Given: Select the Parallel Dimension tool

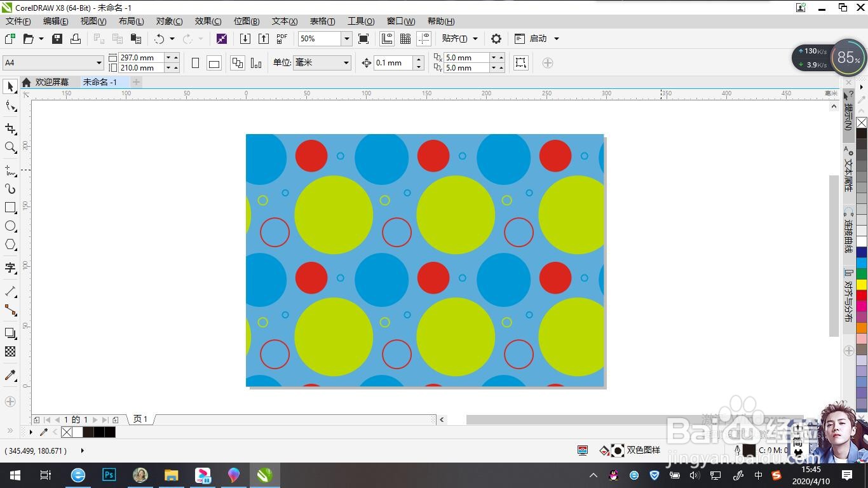Looking at the screenshot, I should click(x=10, y=291).
